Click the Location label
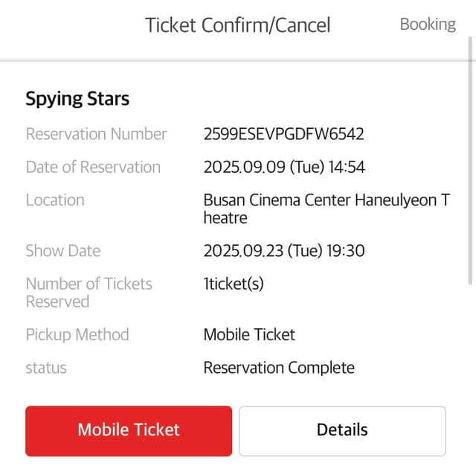 tap(55, 200)
